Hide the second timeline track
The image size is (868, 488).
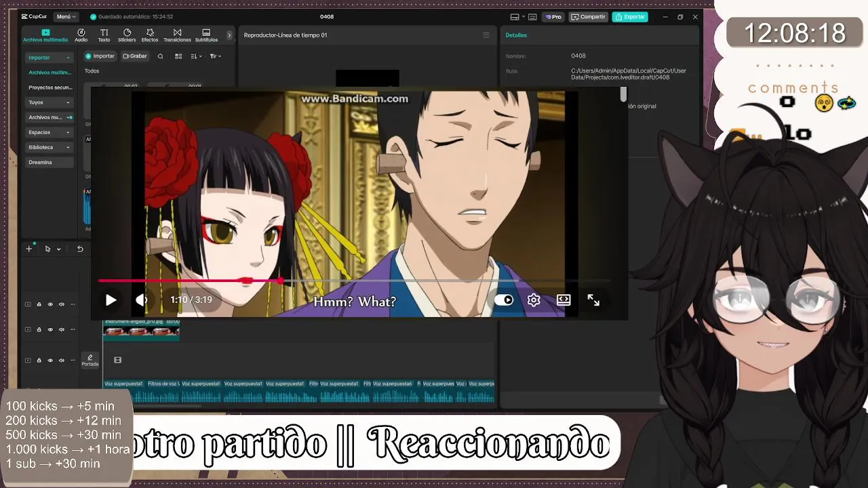[50, 329]
